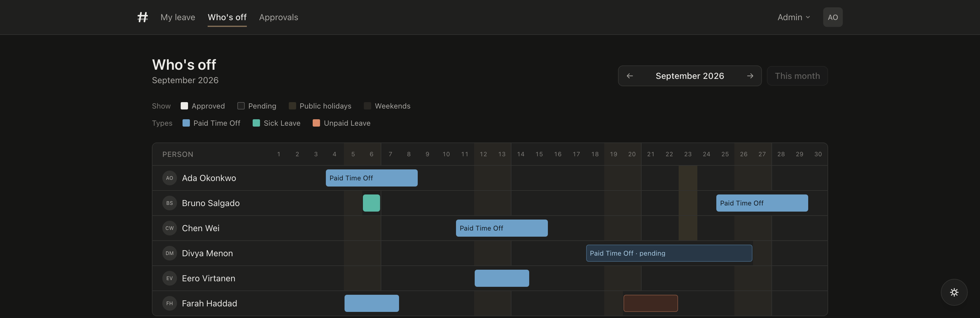This screenshot has width=980, height=318.
Task: Click the Sick Leave green legend swatch
Action: [256, 123]
